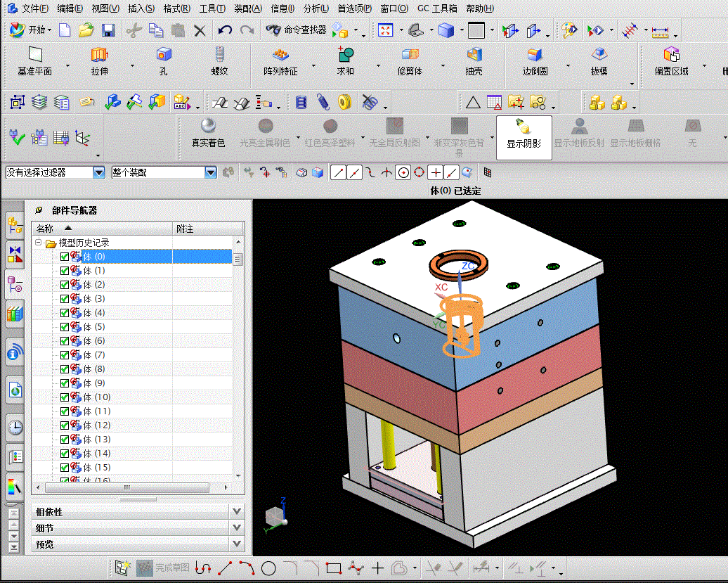Open the selection filter dropdown (没有选择过滤器)
Viewport: 728px width, 583px height.
(98, 172)
